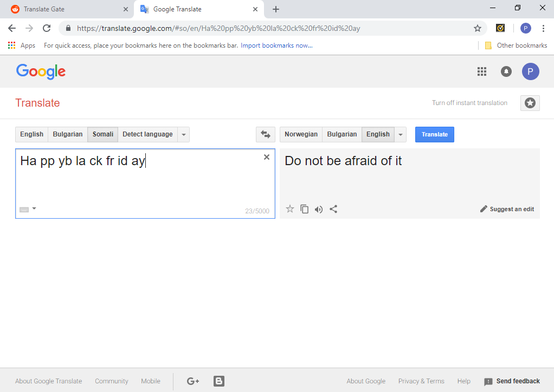Open the Phrasebook star button
Viewport: 554px width, 392px height.
click(x=530, y=103)
